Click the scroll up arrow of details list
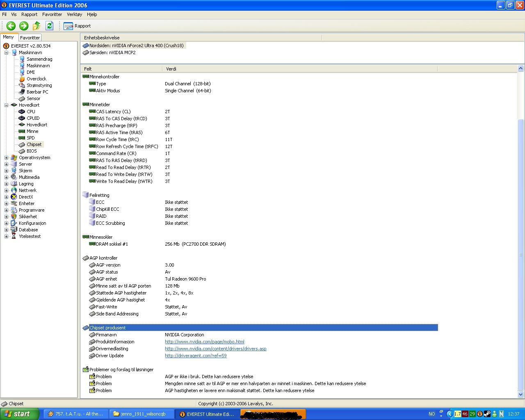The width and height of the screenshot is (525, 420). tap(521, 68)
